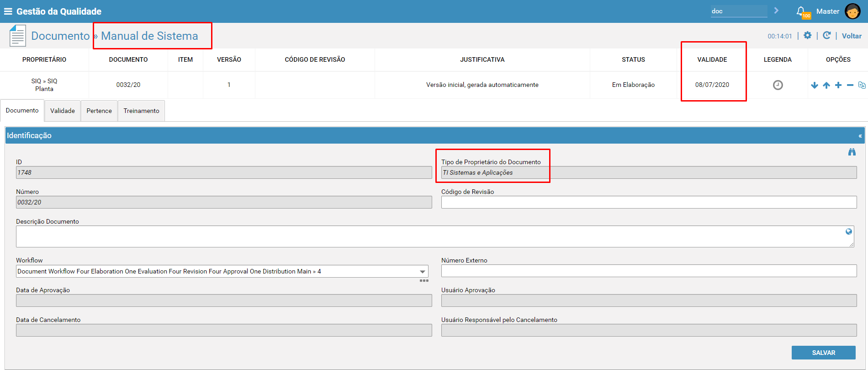868x370 pixels.
Task: Click the document page icon by title
Action: [x=17, y=36]
